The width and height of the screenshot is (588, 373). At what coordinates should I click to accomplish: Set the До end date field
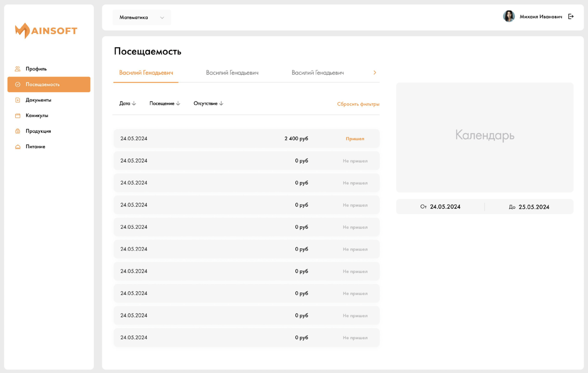point(529,207)
